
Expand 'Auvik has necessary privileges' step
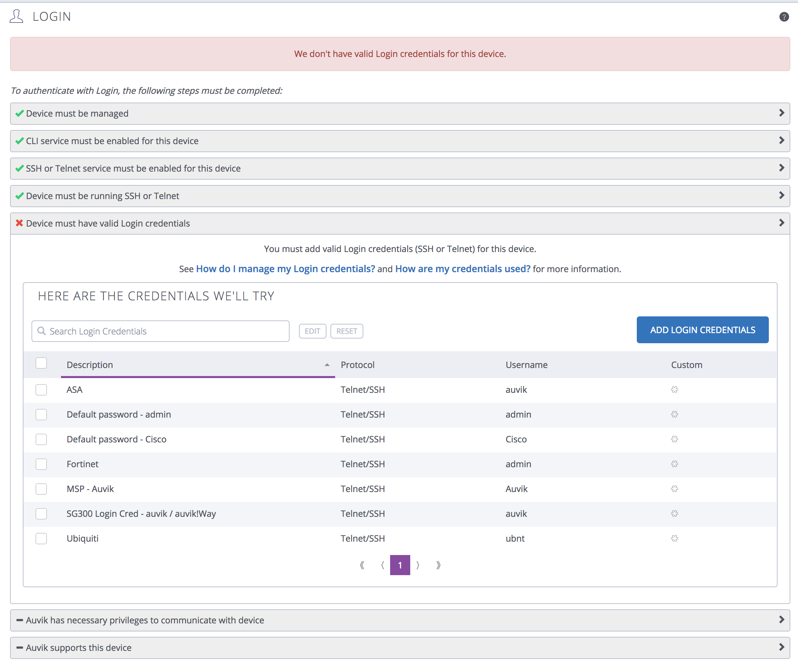(x=400, y=620)
